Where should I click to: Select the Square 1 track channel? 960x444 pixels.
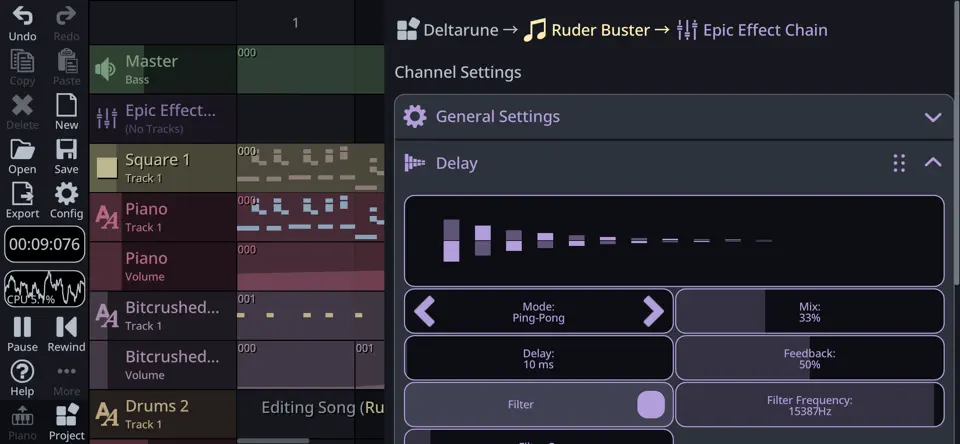coord(162,168)
